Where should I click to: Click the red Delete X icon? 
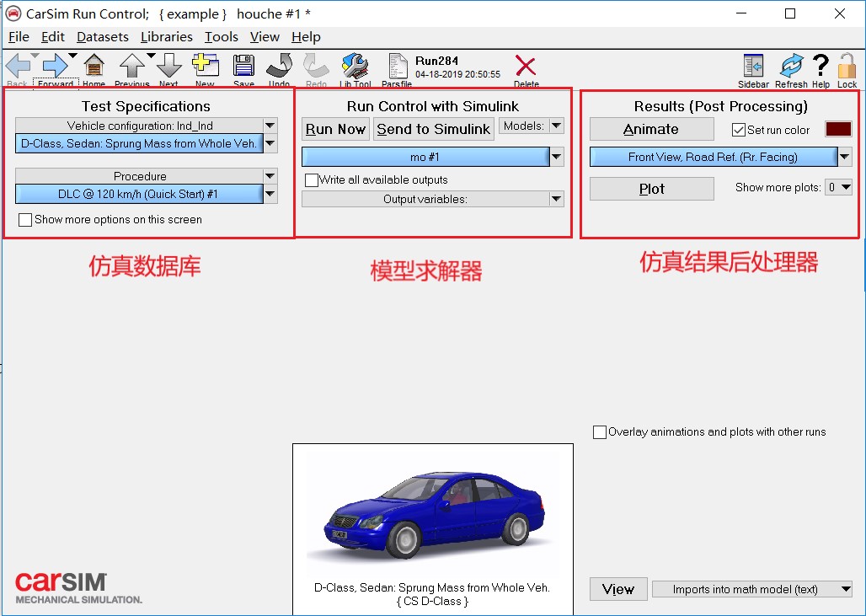coord(526,67)
